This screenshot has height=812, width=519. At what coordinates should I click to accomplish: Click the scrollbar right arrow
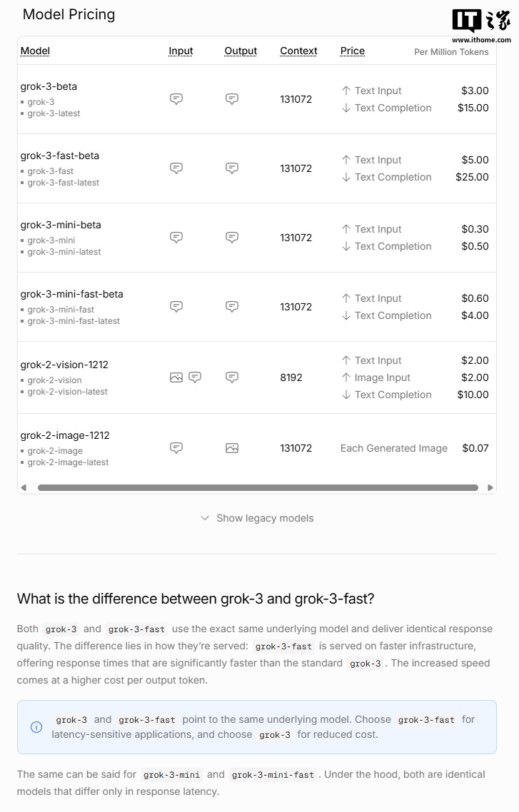[x=490, y=488]
